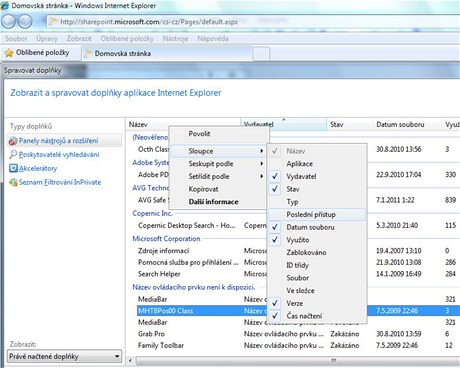Click the Domovská stránka tab page icon
Screen dimensions: 460x368
click(88, 53)
